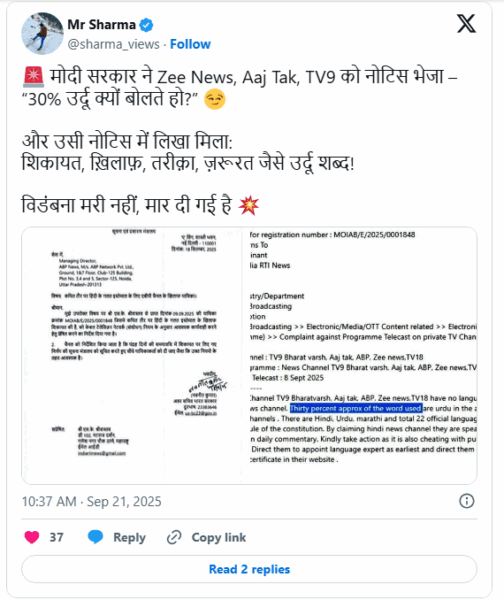This screenshot has height=600, width=504.
Task: Click the red siren emoji
Action: [x=33, y=77]
